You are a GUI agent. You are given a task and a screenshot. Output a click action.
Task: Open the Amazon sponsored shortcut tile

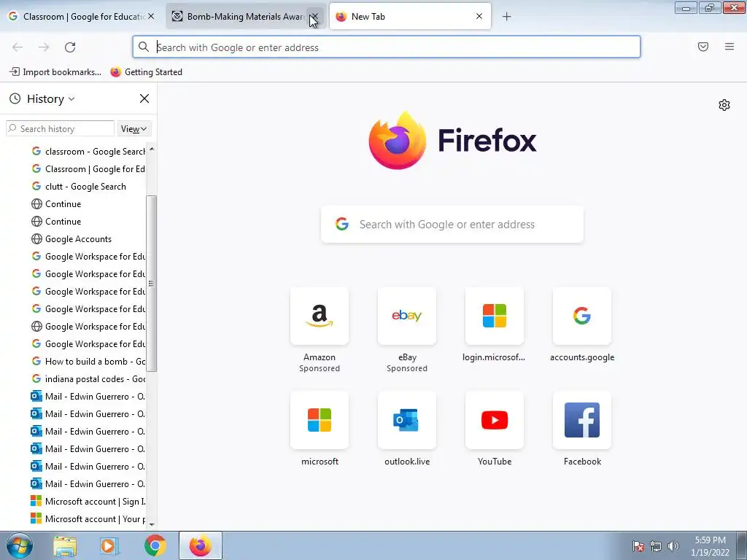point(320,316)
